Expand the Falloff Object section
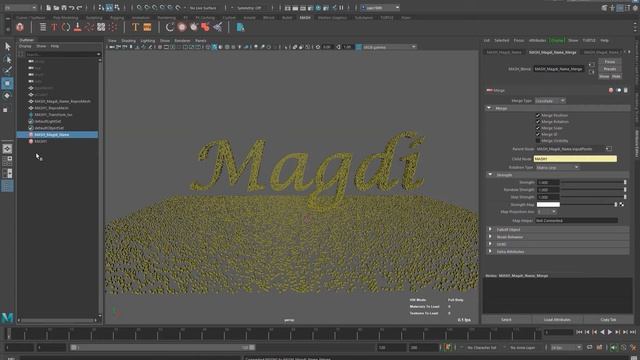 [490, 229]
